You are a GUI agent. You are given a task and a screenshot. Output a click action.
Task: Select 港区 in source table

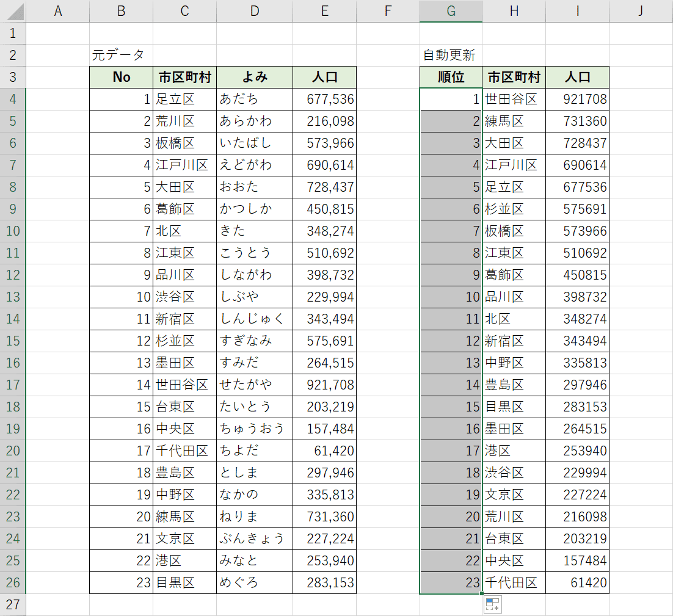pos(184,560)
